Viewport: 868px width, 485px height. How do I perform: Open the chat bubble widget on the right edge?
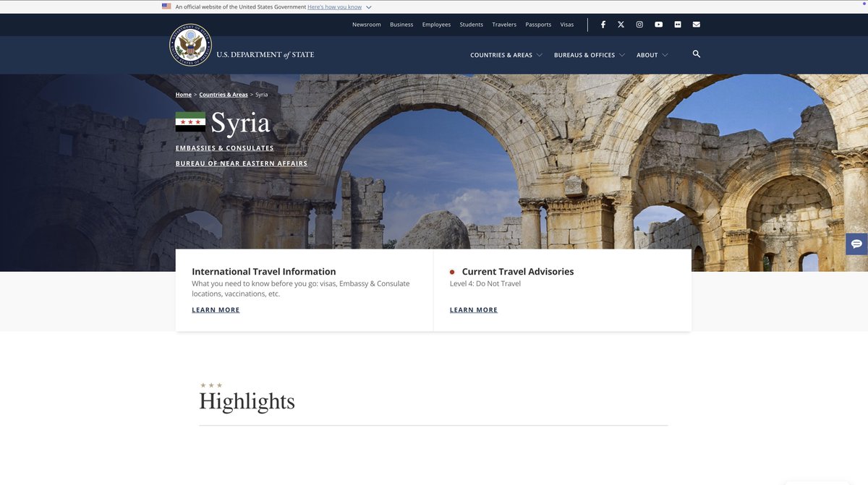click(856, 244)
